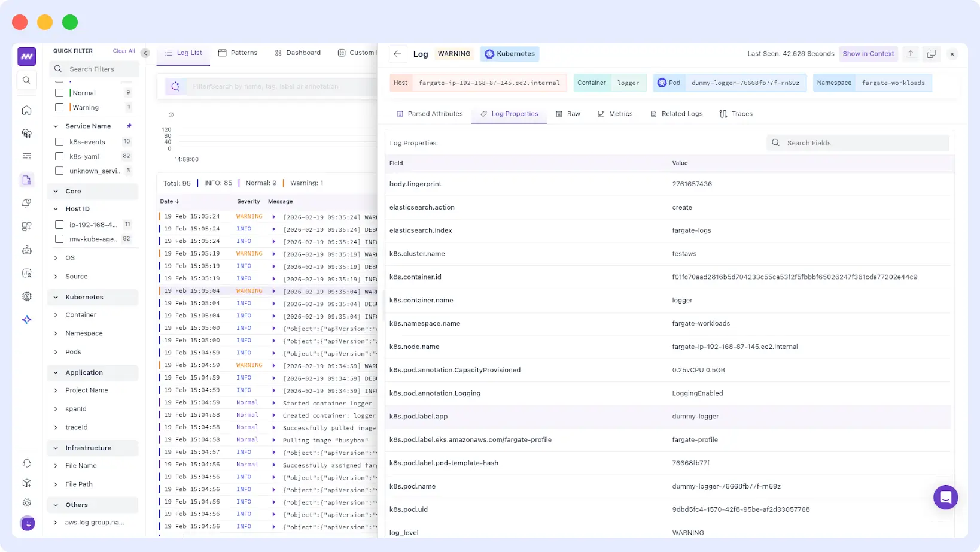980x552 pixels.
Task: Switch to the Dashboard tab
Action: [298, 53]
